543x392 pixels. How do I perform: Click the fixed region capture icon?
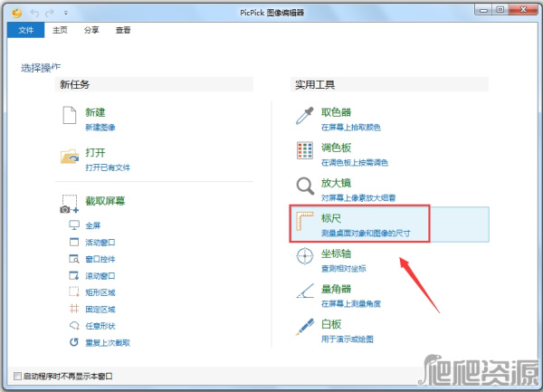(74, 308)
